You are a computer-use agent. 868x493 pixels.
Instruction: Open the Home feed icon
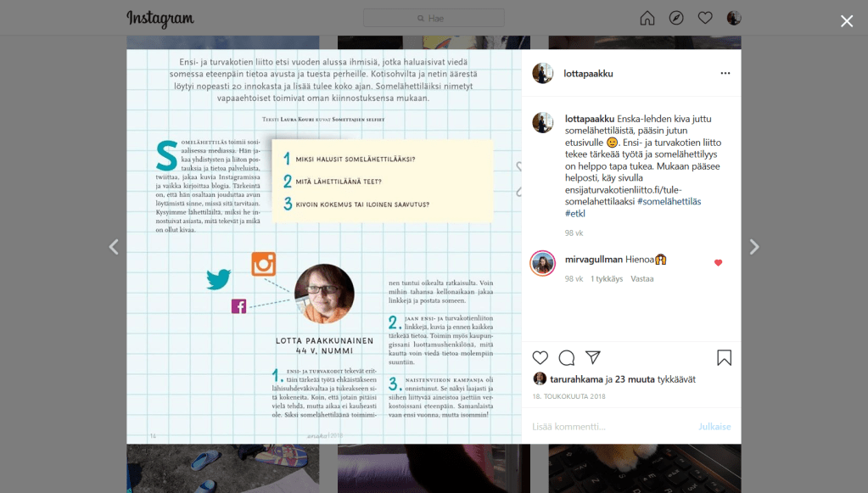[x=647, y=18]
